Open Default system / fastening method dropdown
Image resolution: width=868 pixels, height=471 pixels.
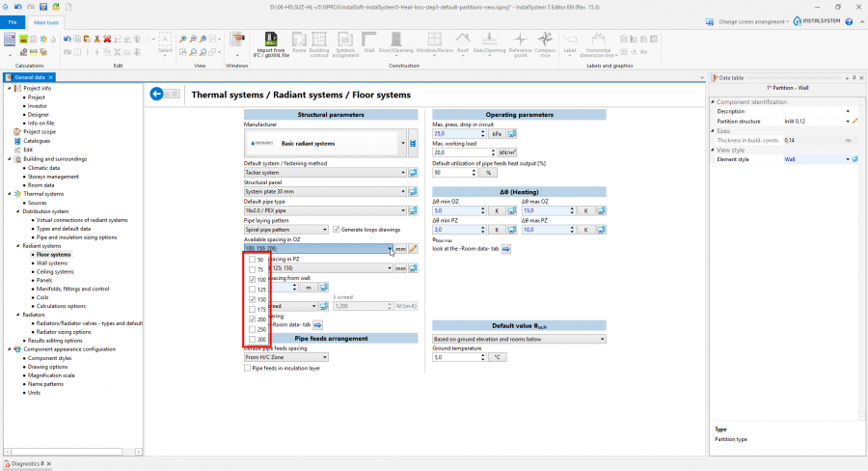click(x=403, y=172)
